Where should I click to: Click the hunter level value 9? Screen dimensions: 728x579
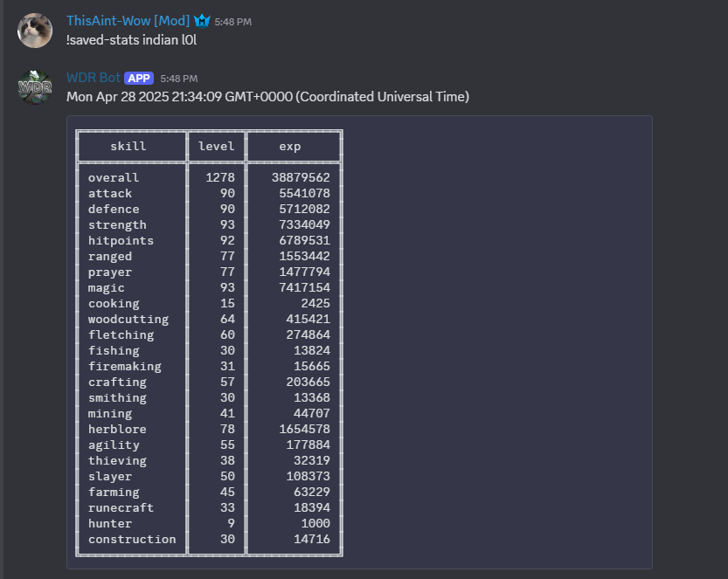click(x=232, y=523)
